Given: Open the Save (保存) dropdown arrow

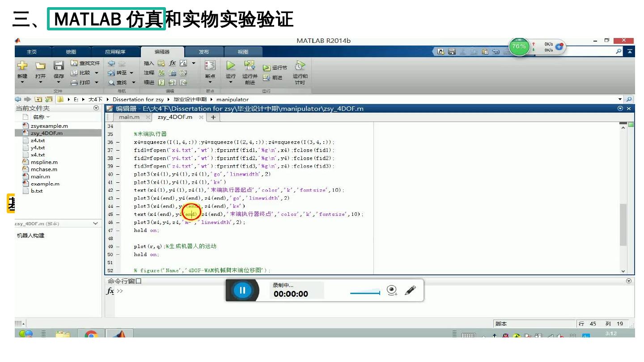Looking at the screenshot, I should [x=59, y=83].
